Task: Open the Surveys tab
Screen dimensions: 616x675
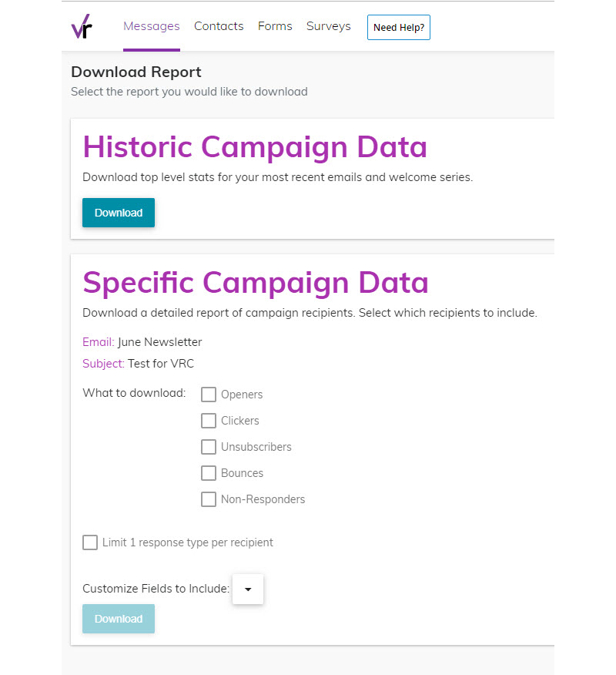Action: tap(328, 26)
